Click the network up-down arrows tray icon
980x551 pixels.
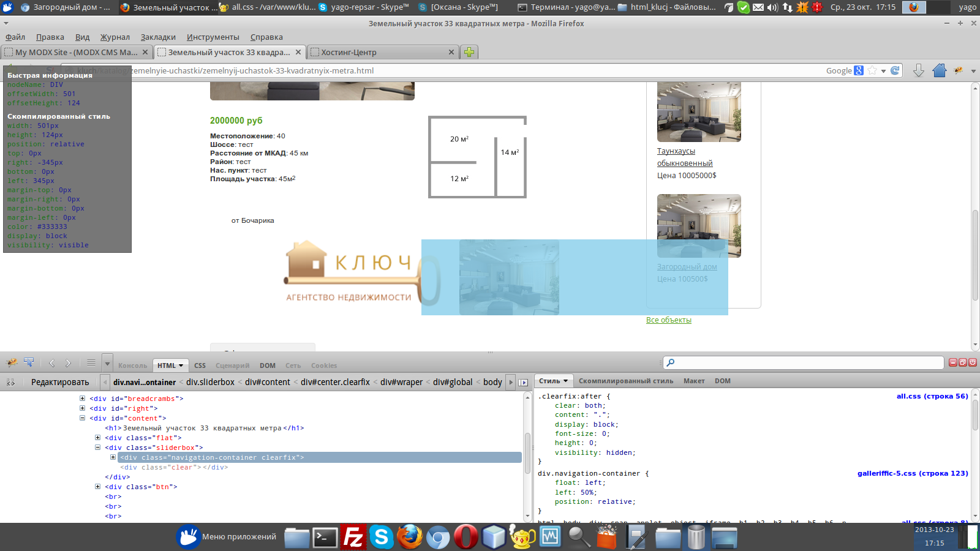point(788,7)
